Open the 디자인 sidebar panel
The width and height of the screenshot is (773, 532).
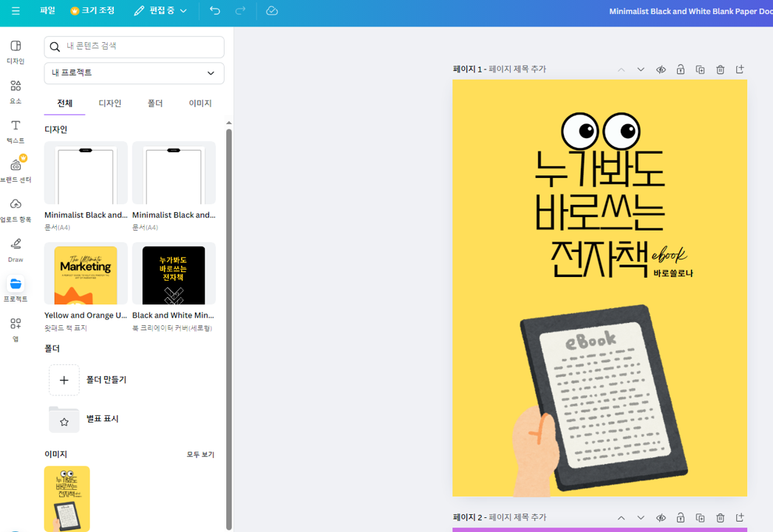click(x=16, y=52)
